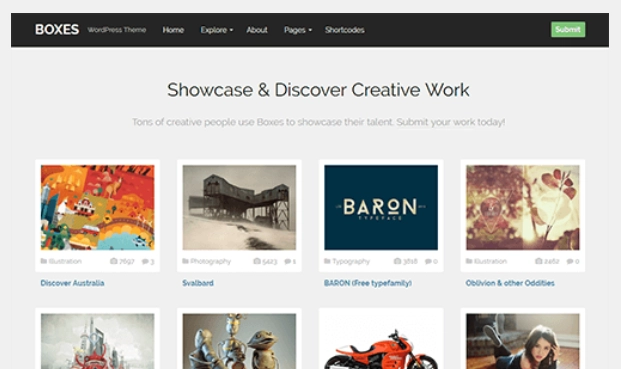621x369 pixels.
Task: Open the Svalbard photo thumbnail
Action: click(x=239, y=207)
